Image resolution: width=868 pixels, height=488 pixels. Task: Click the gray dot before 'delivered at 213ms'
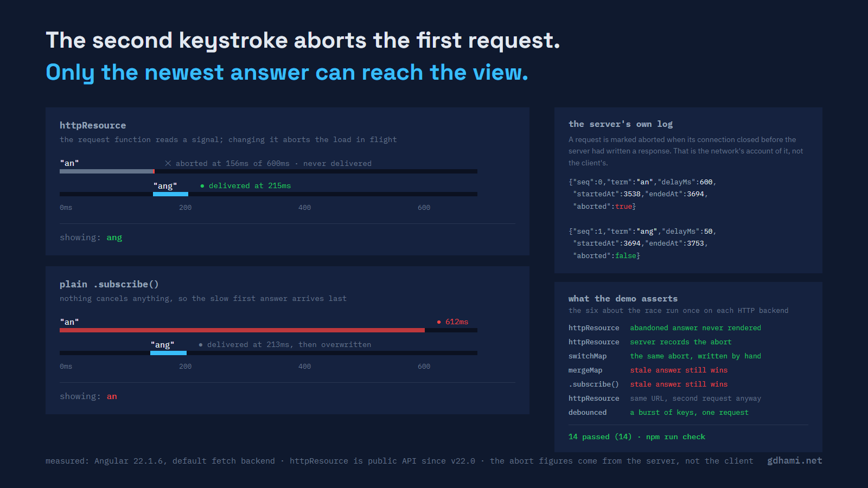pos(201,345)
